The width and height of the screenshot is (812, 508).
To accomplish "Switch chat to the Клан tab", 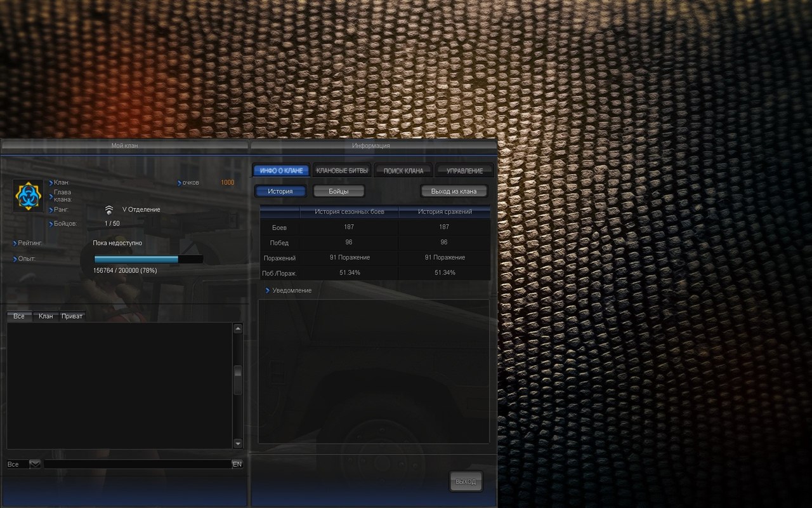I will [x=46, y=316].
